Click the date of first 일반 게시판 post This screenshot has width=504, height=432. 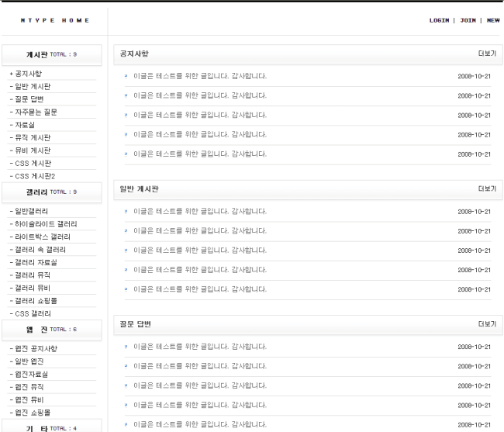[474, 212]
